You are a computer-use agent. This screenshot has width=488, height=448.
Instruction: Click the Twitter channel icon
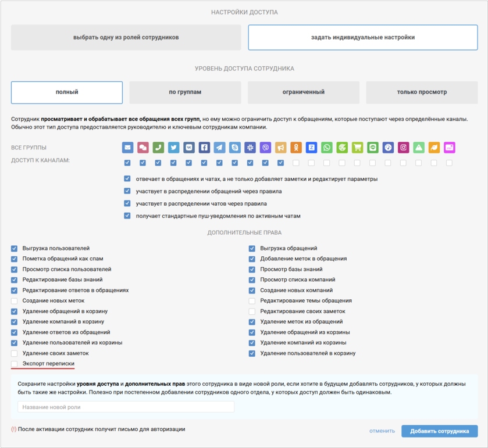coord(173,148)
